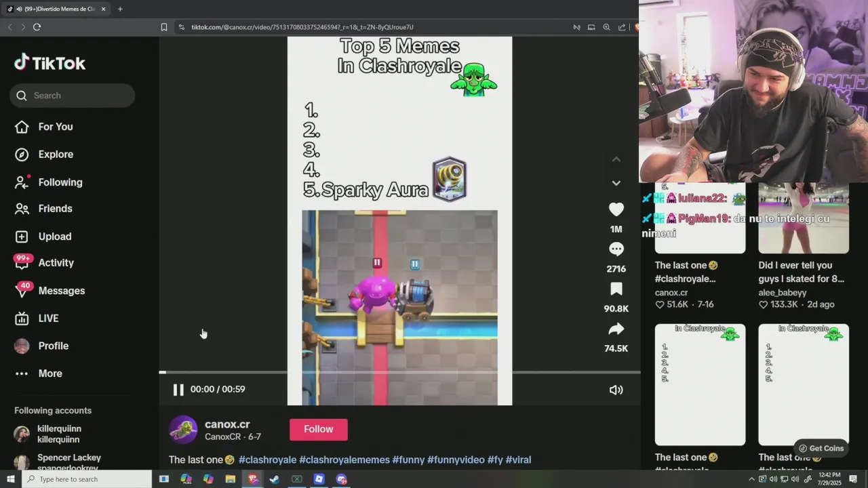Mute the video volume
The image size is (868, 488).
click(x=616, y=390)
